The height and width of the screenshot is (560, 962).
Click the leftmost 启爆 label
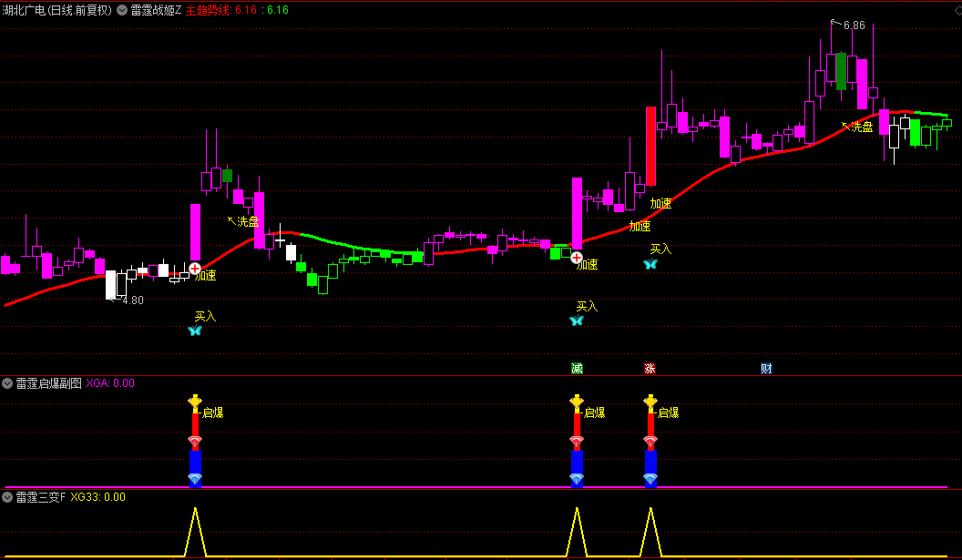(213, 412)
